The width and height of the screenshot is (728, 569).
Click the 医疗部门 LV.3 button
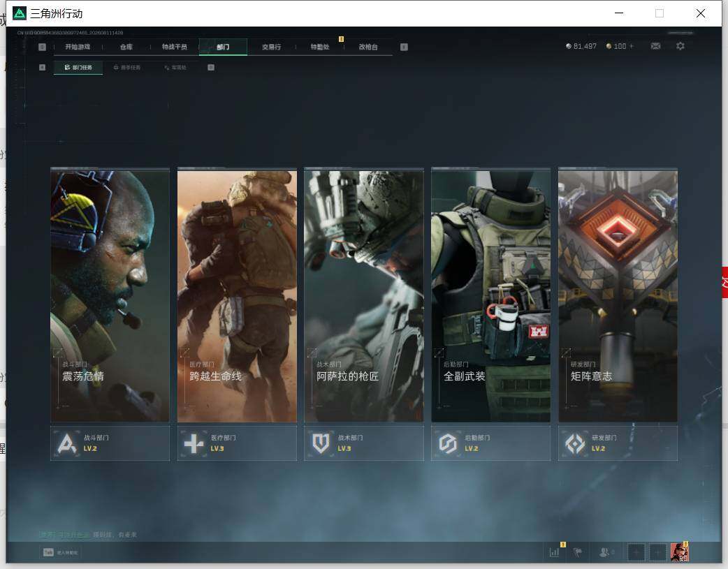click(x=237, y=443)
